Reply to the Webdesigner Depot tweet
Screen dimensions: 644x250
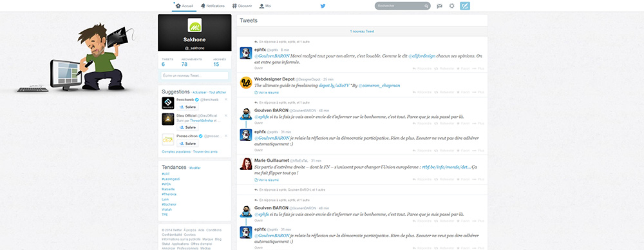coord(422,93)
